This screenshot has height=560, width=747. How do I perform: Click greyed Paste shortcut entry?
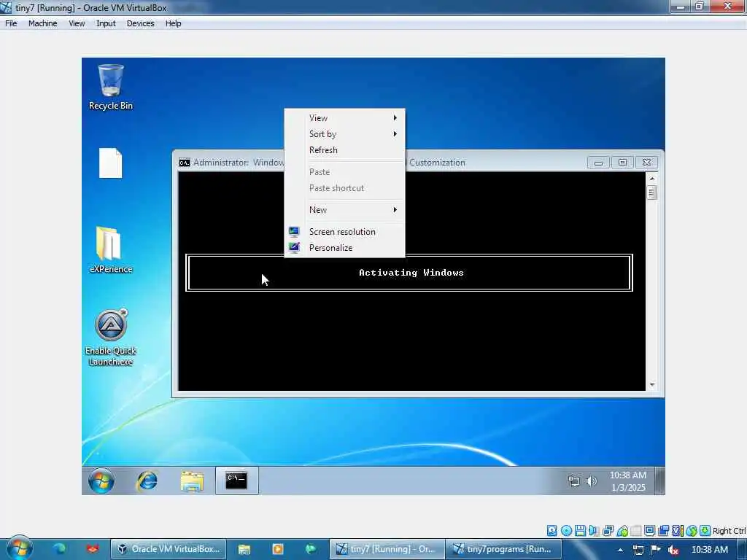[344, 188]
